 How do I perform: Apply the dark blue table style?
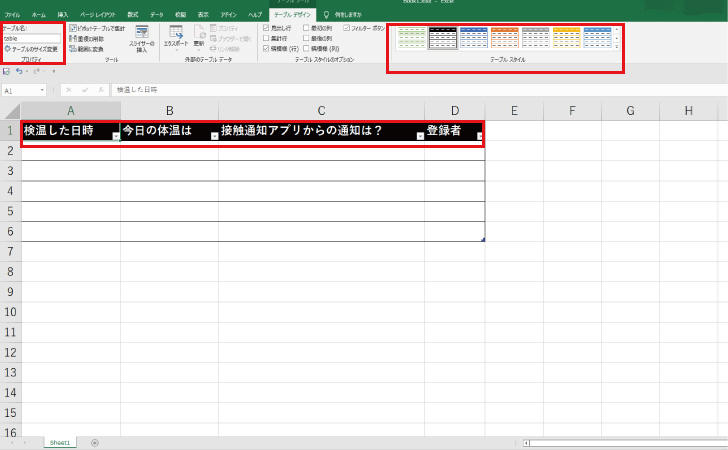[474, 37]
